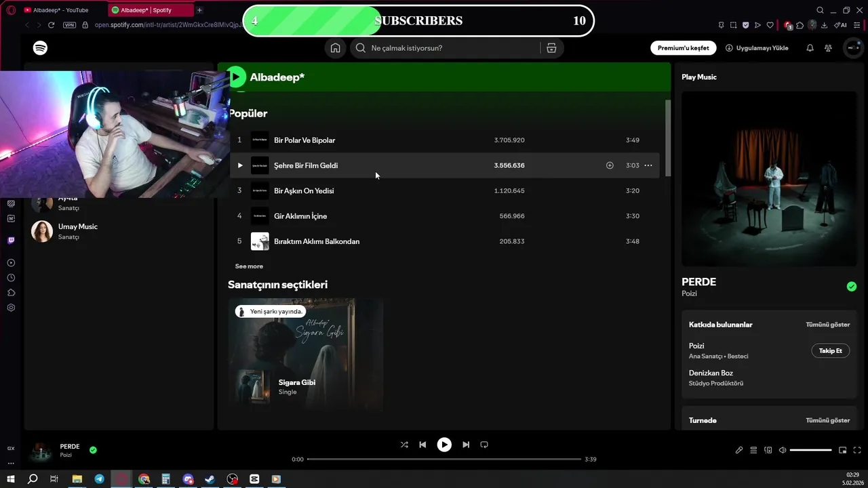Viewport: 868px width, 488px height.
Task: Open the playback queue icon
Action: coord(753,450)
